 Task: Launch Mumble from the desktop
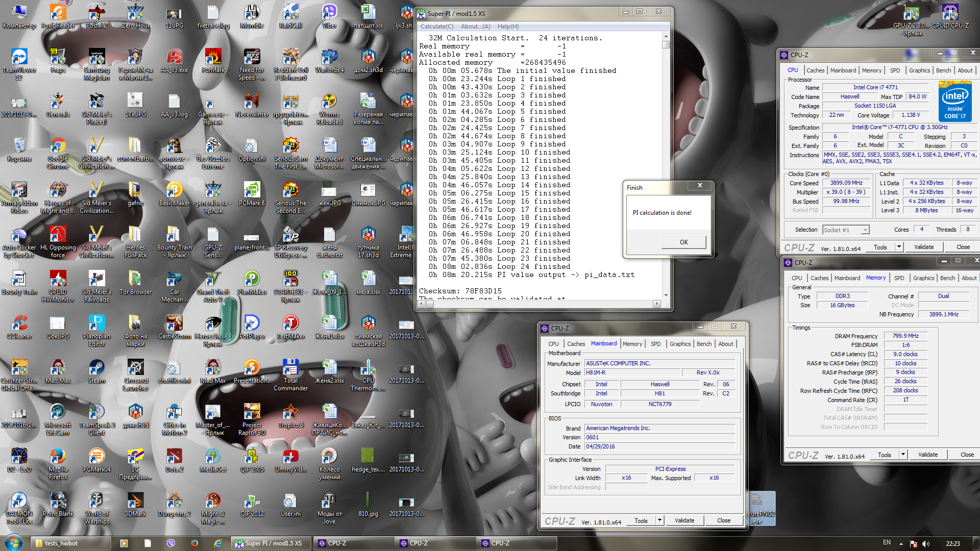(x=252, y=16)
